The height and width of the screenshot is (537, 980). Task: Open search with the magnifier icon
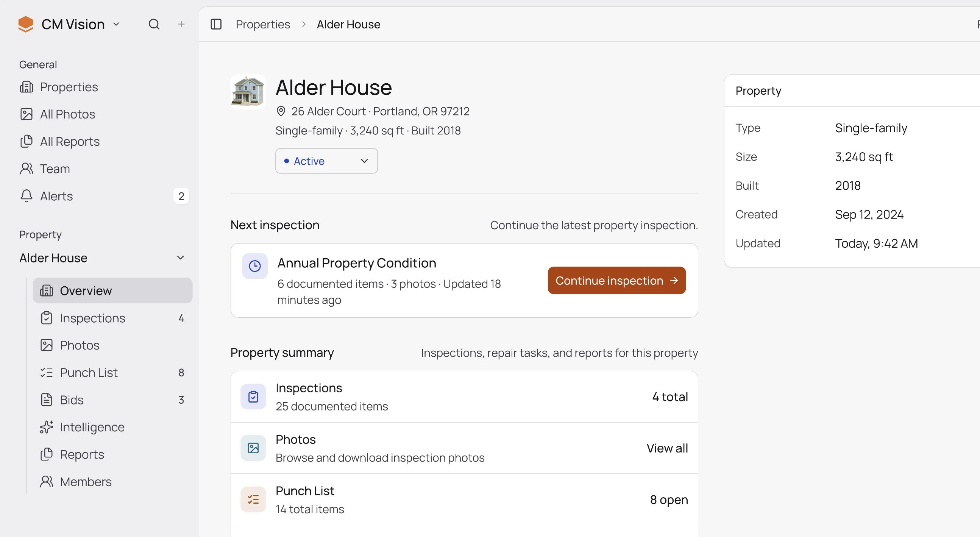pyautogui.click(x=154, y=24)
